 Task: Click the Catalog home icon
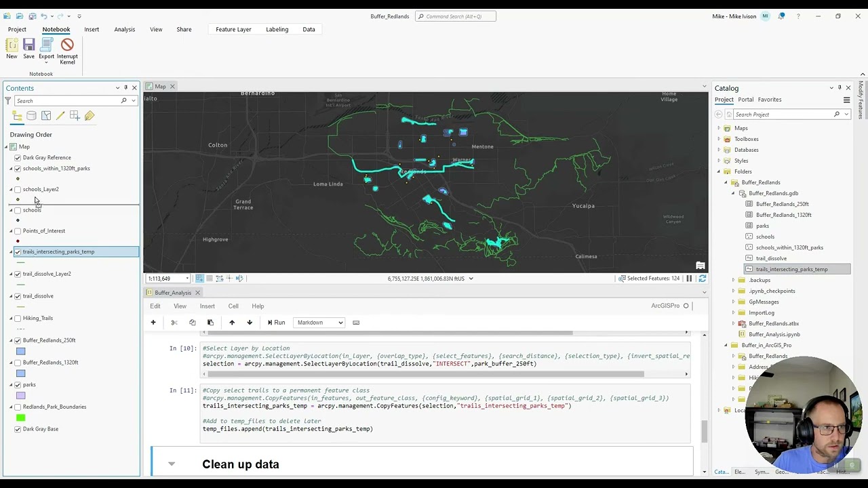tap(728, 115)
